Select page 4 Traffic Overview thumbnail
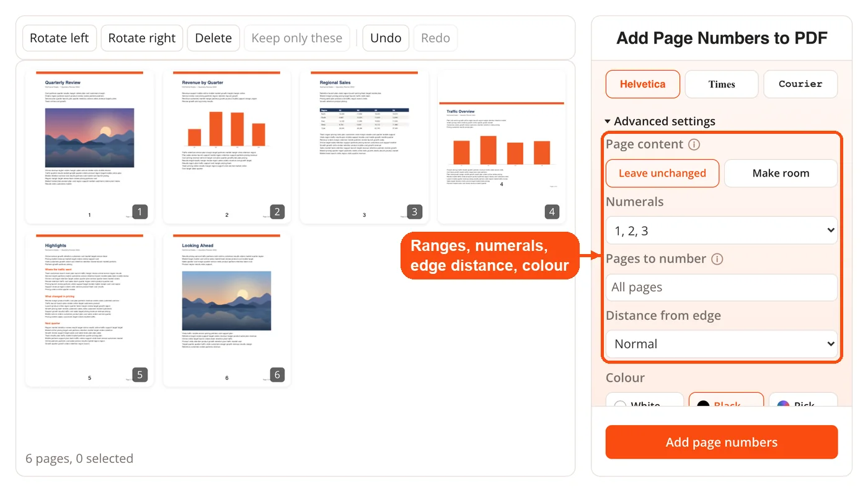Screen dimensions: 868x492 (502, 146)
